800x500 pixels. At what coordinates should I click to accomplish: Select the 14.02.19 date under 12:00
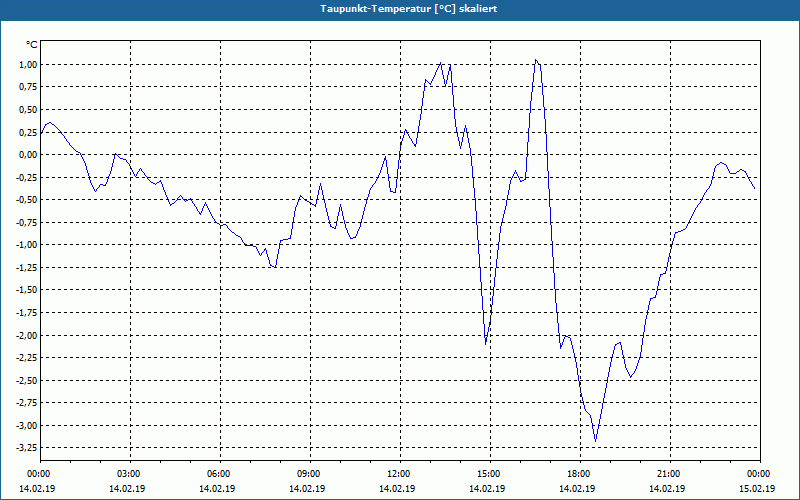pos(397,489)
